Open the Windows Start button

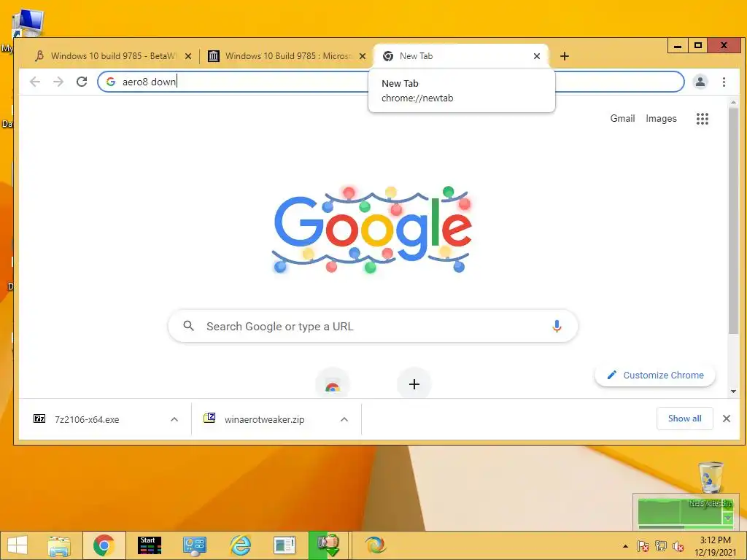18,545
